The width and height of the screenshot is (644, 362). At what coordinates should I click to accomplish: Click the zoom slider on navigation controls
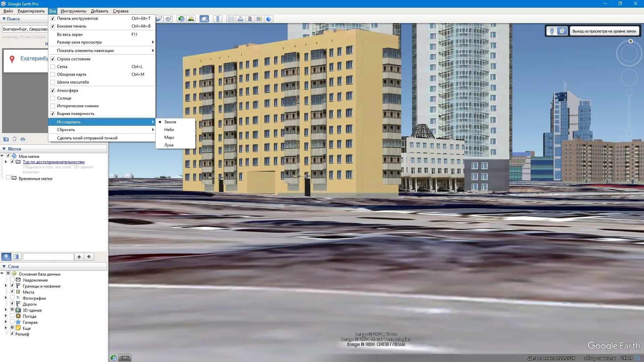629,112
